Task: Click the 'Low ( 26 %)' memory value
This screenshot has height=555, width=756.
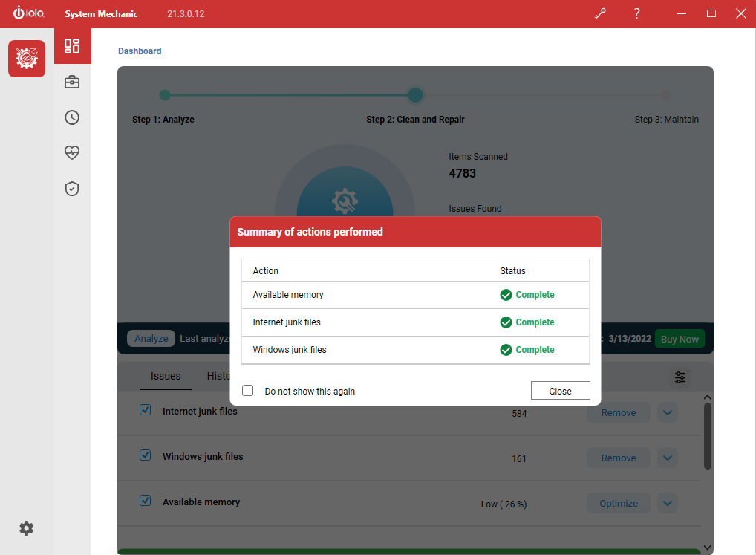Action: point(504,504)
